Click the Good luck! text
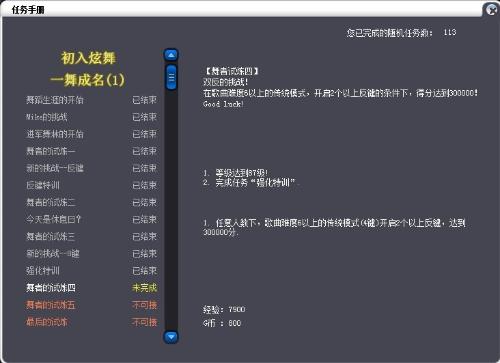Viewport: 500px width, 363px height. click(223, 104)
